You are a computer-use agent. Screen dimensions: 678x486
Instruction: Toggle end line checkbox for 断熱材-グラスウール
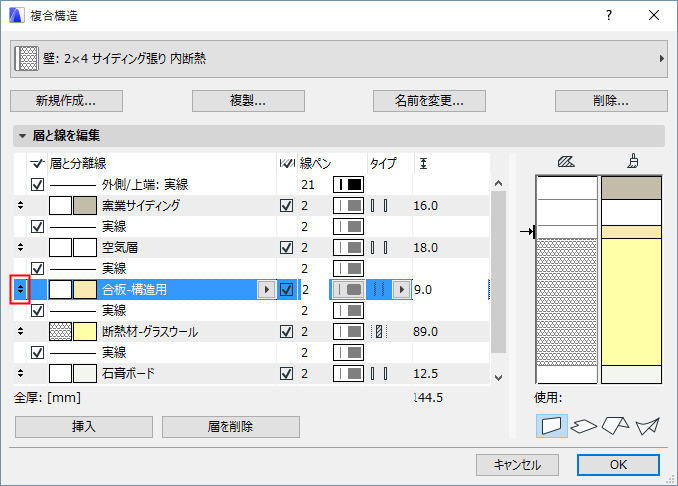point(286,331)
